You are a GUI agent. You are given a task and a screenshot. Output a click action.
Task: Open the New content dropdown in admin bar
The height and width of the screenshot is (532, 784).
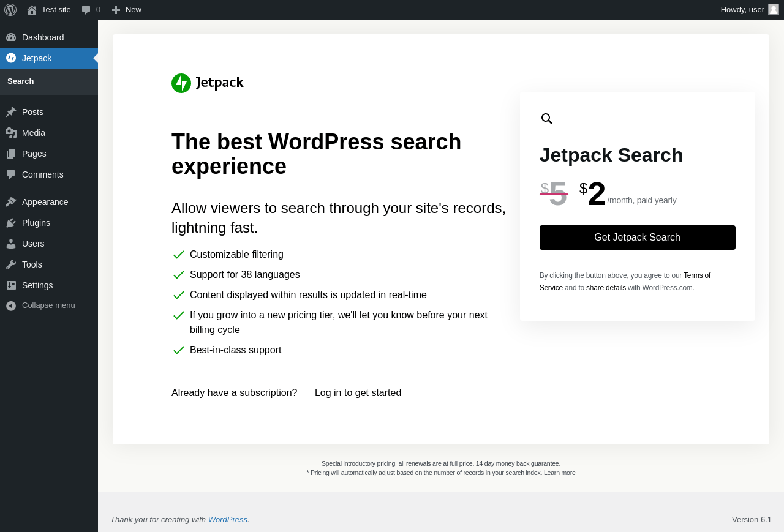click(x=126, y=10)
